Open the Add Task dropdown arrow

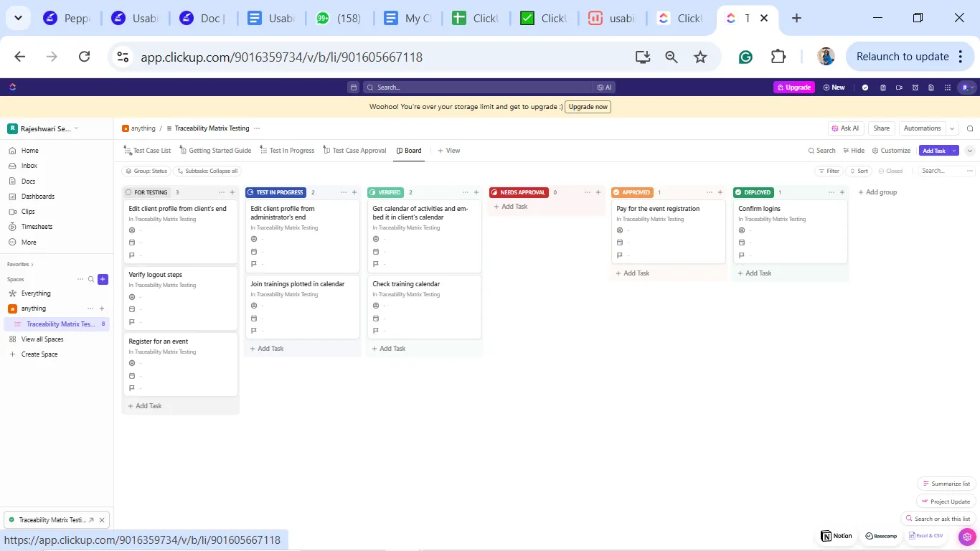[x=953, y=151]
